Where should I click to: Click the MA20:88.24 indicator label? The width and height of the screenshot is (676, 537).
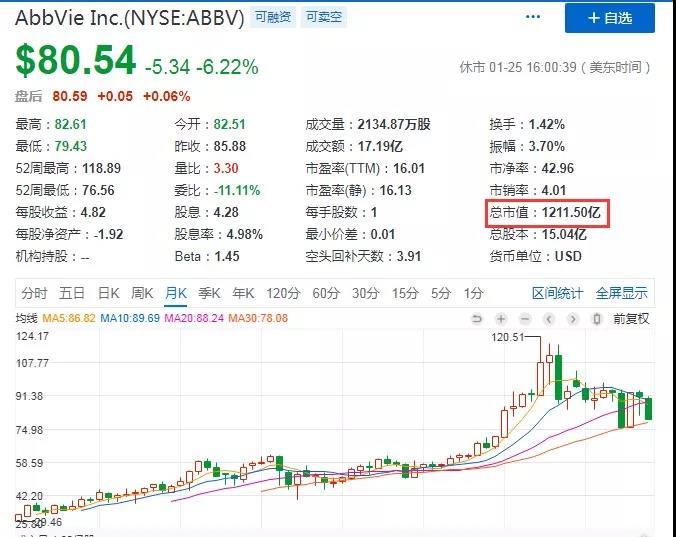coord(194,318)
